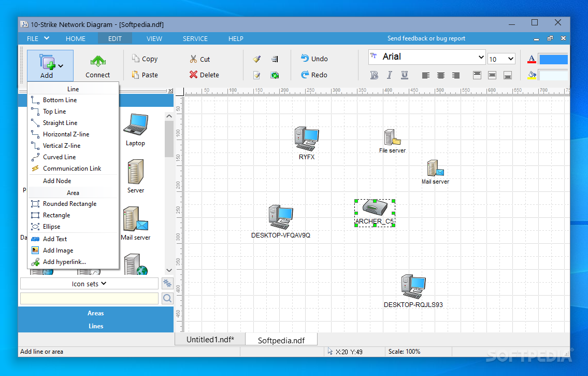
Task: Align text left
Action: pyautogui.click(x=426, y=75)
